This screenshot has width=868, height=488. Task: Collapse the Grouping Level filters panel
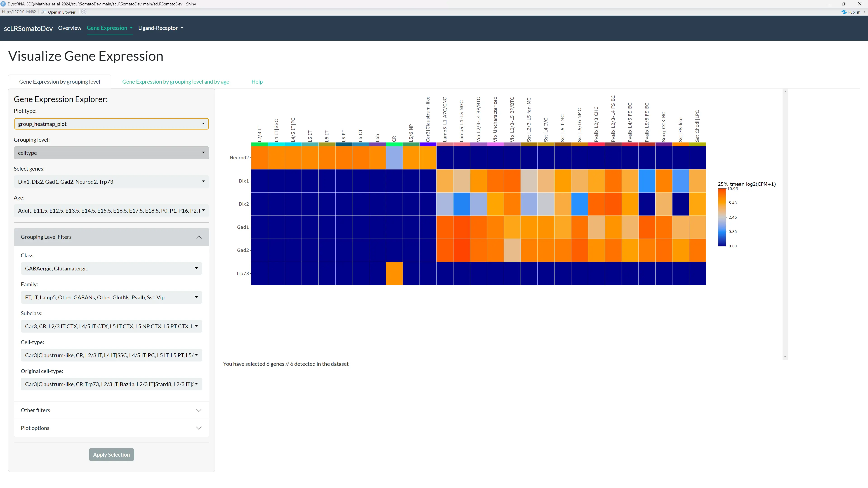199,237
